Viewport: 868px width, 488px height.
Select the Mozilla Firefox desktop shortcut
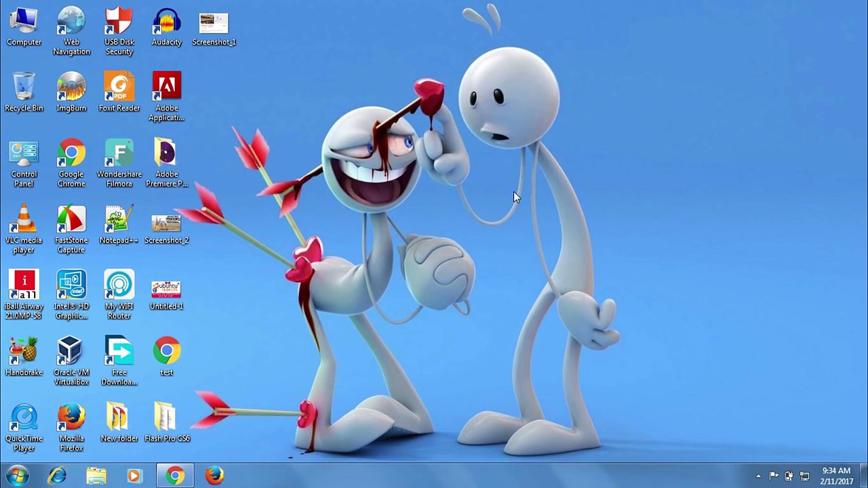(x=71, y=428)
